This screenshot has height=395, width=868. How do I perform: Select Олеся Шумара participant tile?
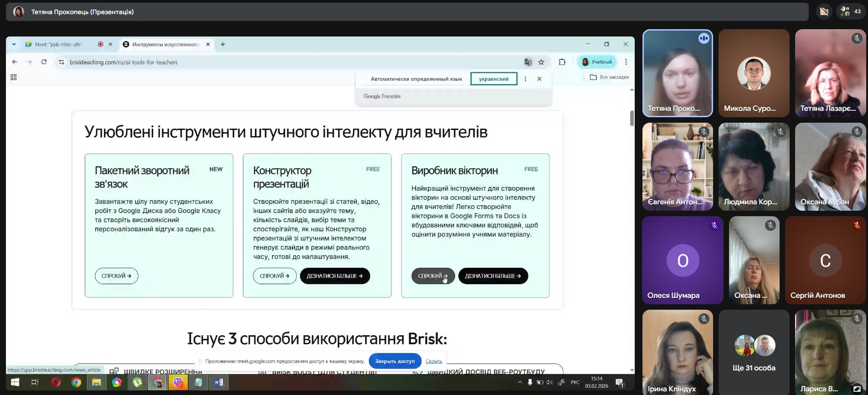(x=683, y=260)
